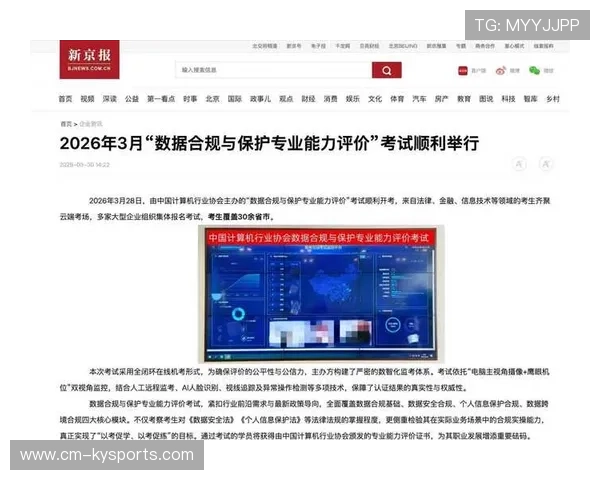Open the 乡村 navigation item
Viewport: 600px width, 480px height.
pyautogui.click(x=553, y=99)
